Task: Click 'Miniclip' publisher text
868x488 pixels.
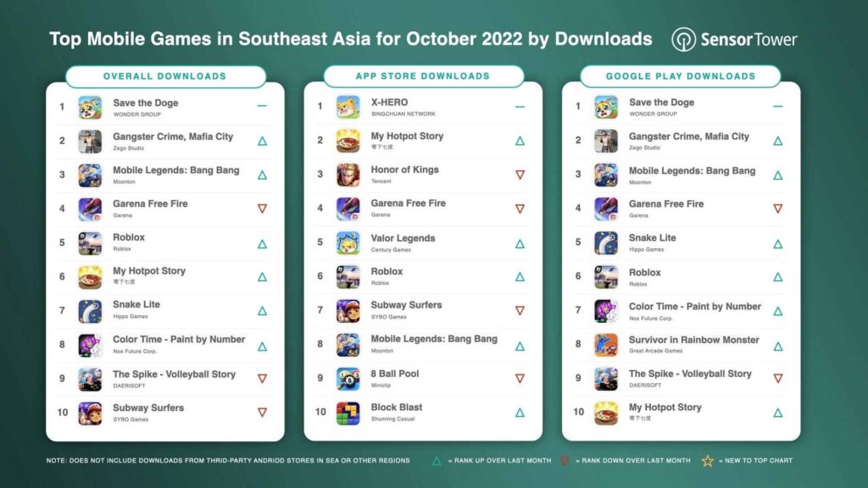Action: [381, 385]
